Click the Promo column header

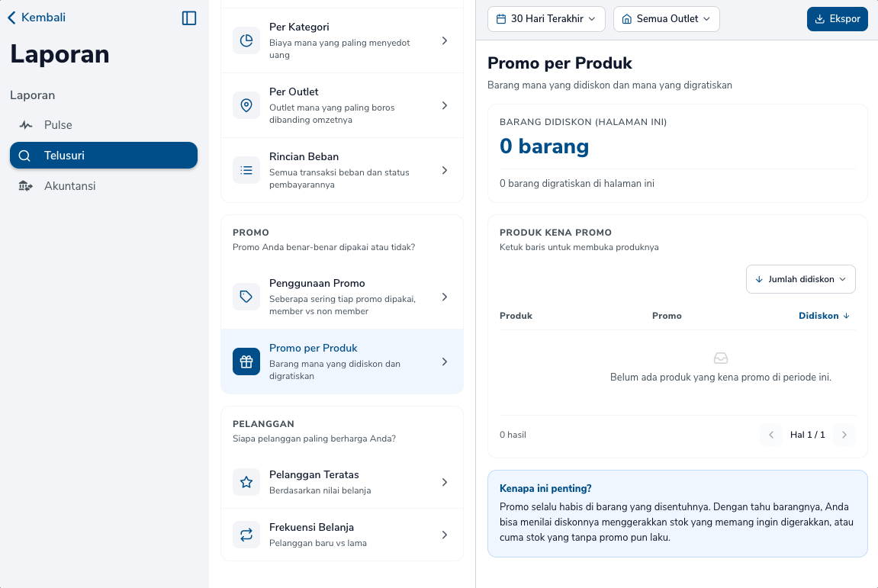point(667,316)
